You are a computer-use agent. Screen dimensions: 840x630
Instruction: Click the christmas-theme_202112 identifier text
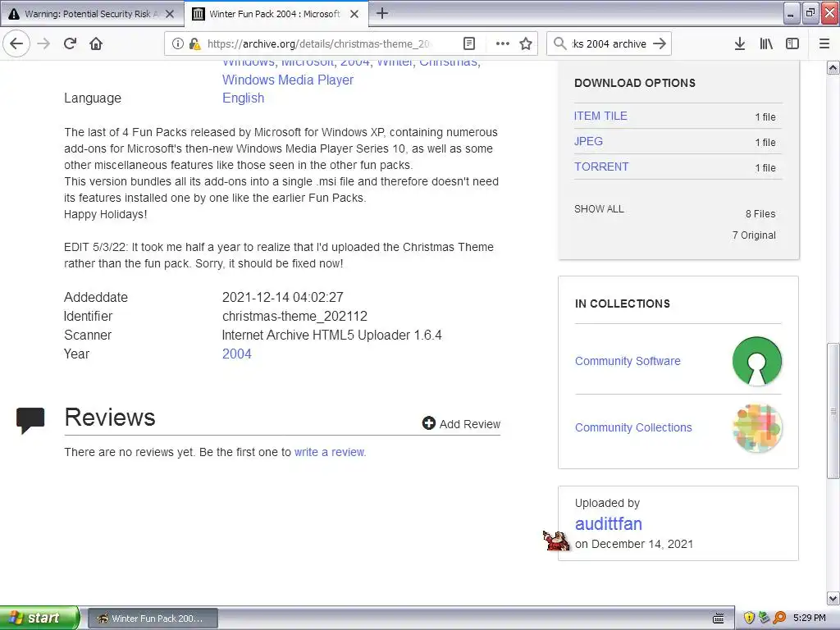[x=294, y=316]
